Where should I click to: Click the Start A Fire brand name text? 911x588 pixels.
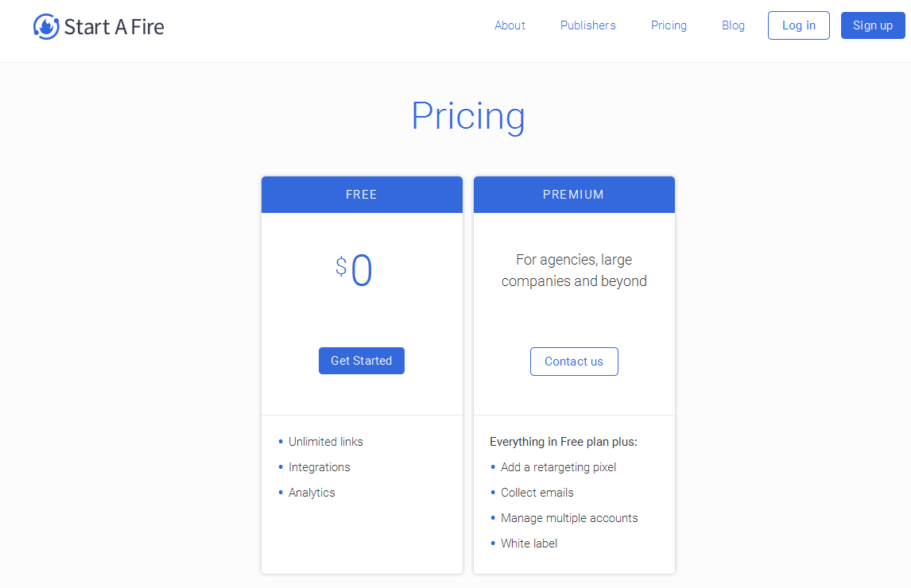point(114,27)
